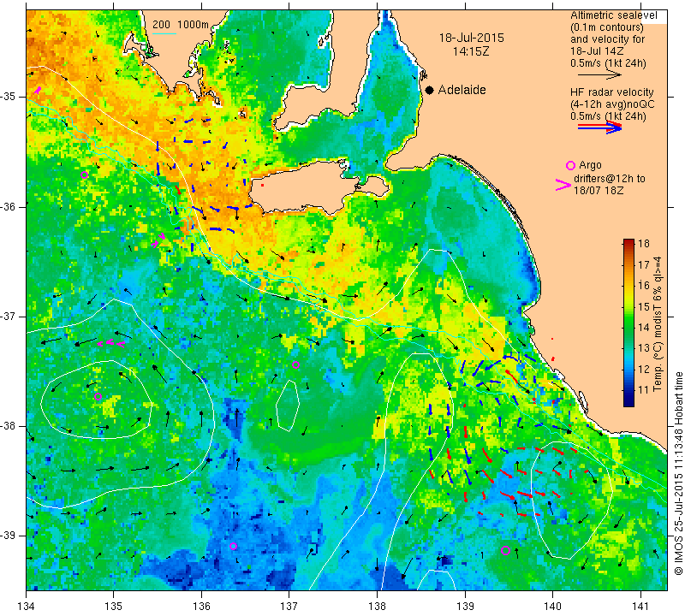This screenshot has width=685, height=616.
Task: Click the Argo float marker near 134.8E, 37.7S
Action: tap(98, 397)
